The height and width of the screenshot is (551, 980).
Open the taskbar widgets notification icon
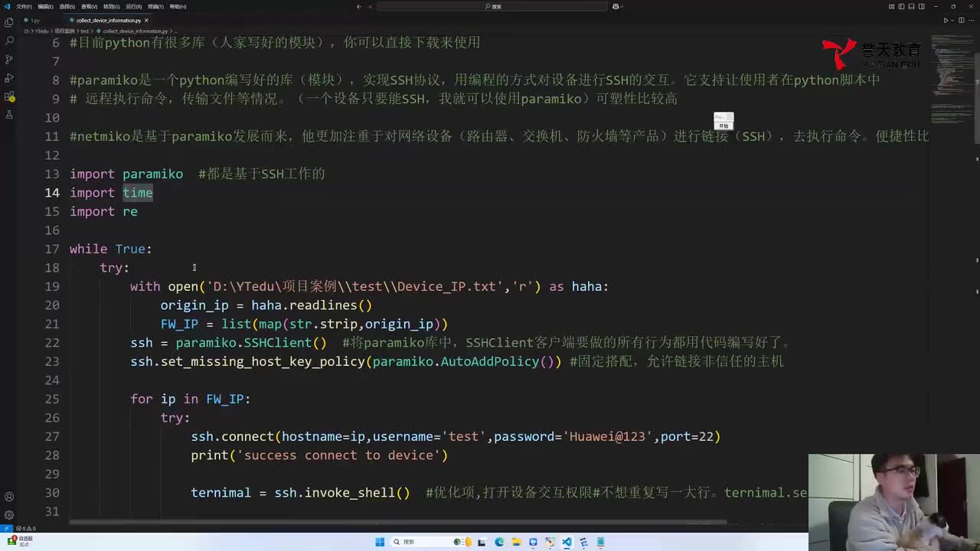pos(19,542)
